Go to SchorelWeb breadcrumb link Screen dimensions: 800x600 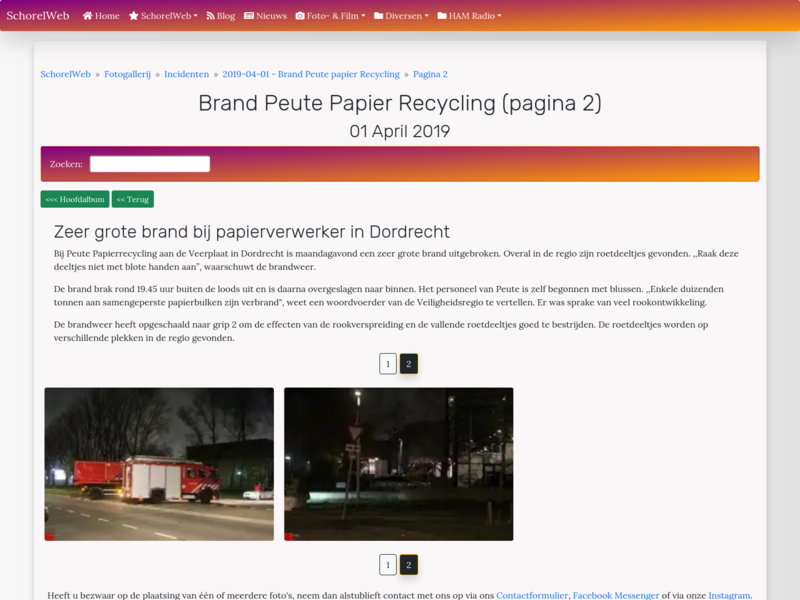65,74
